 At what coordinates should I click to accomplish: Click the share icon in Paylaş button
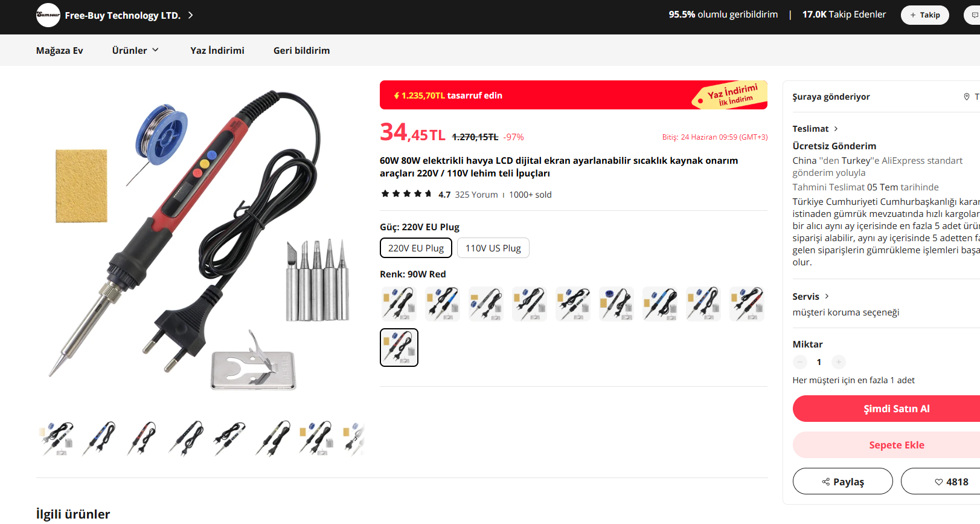[825, 482]
